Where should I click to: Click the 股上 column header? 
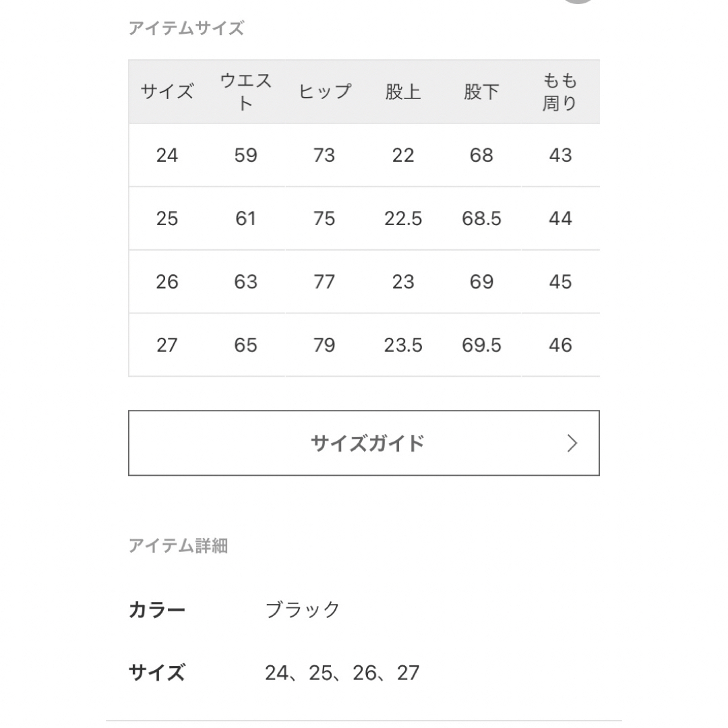[x=403, y=92]
